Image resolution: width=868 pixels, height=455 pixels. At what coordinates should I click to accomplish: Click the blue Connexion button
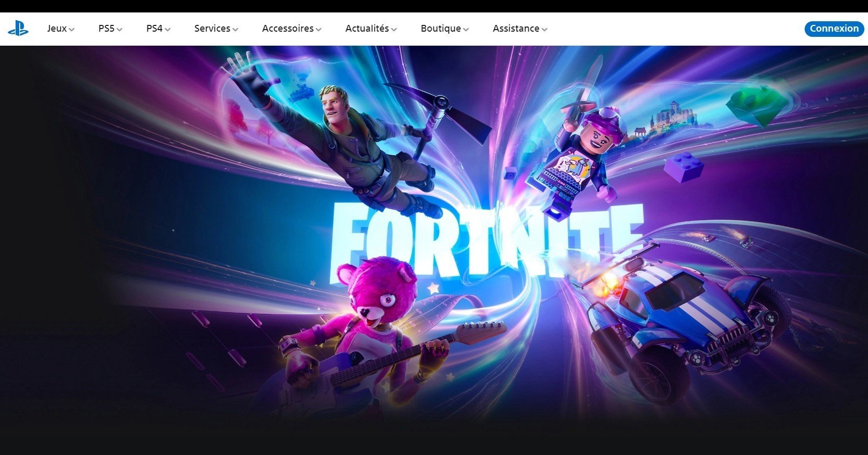(x=834, y=29)
